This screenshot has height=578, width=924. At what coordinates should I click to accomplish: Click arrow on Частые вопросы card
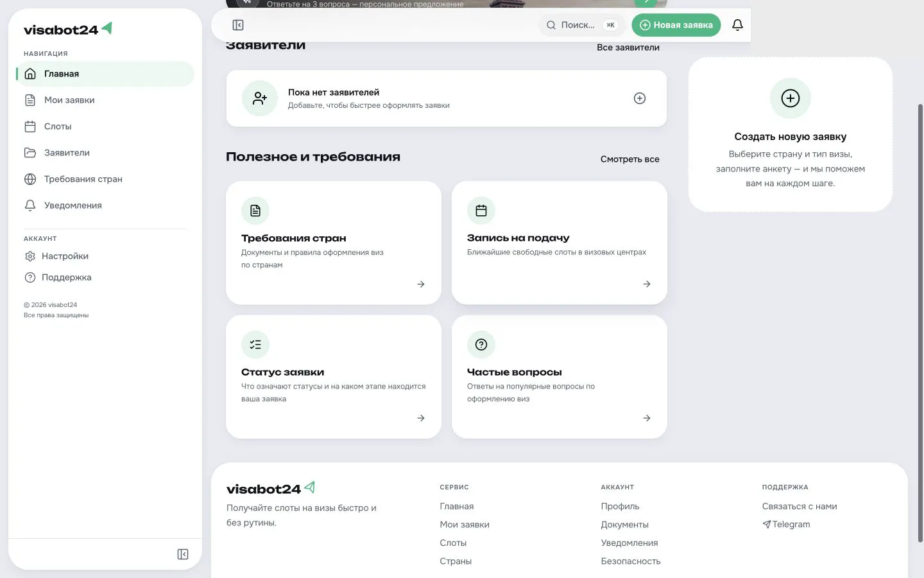pyautogui.click(x=647, y=418)
